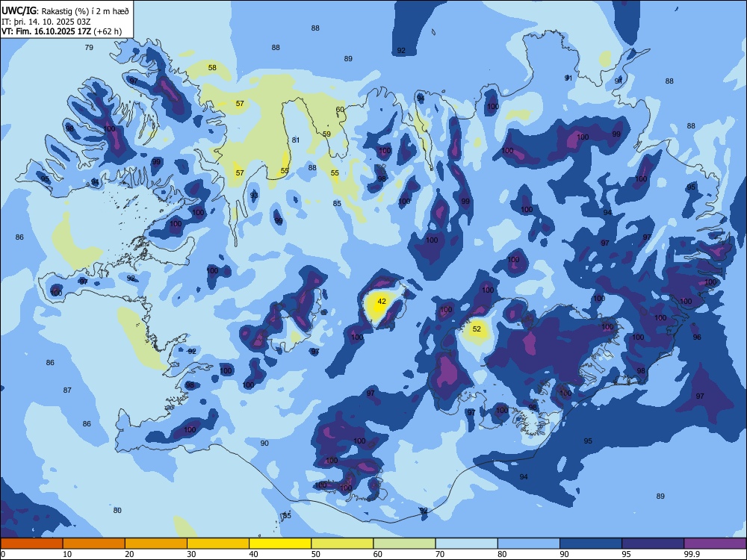Click the pale blue 70–80 legend swatch

(466, 544)
